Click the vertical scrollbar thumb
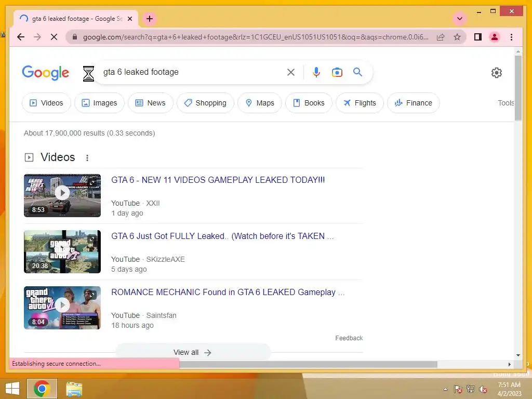532x399 pixels. pyautogui.click(x=518, y=87)
